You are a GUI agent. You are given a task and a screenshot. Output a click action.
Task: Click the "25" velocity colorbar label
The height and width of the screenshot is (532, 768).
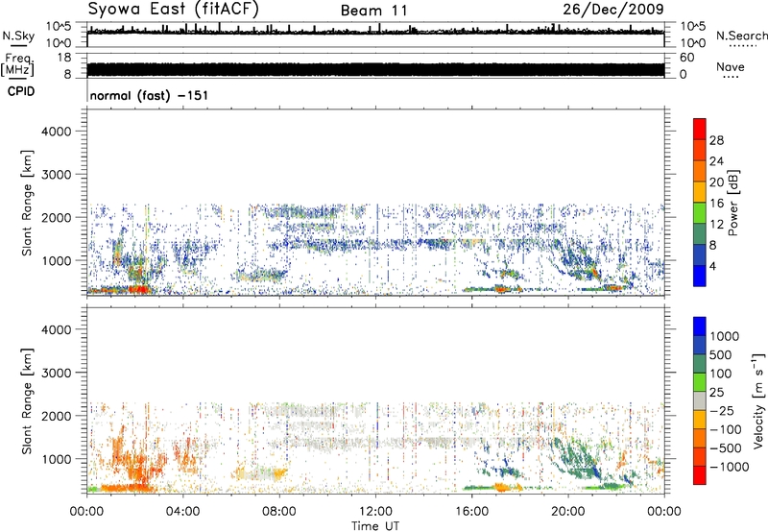tap(716, 393)
